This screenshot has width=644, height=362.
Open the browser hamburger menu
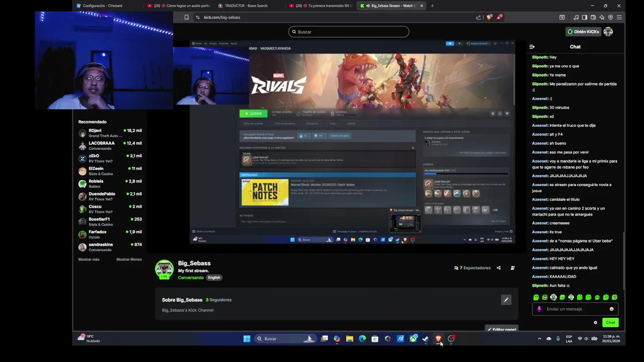pyautogui.click(x=619, y=17)
